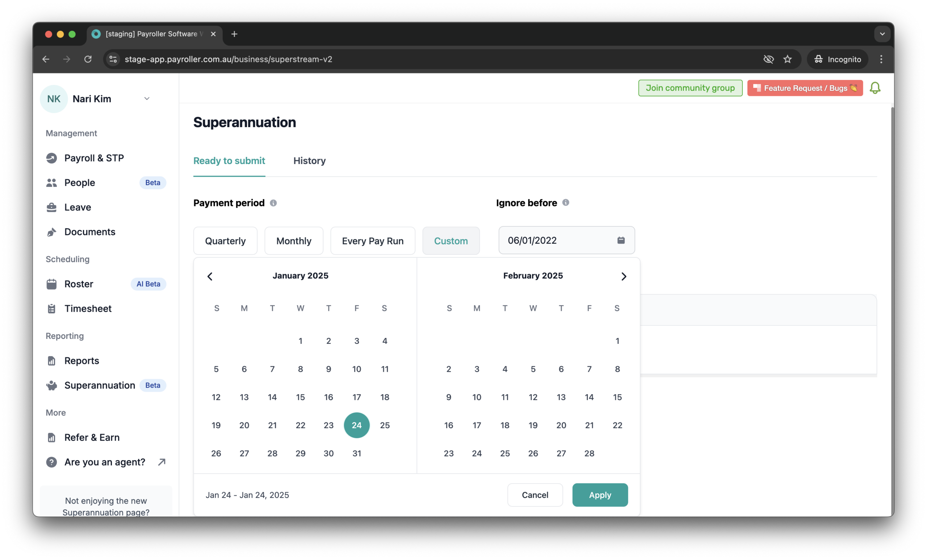This screenshot has width=927, height=560.
Task: Open the Timesheet section
Action: coord(88,308)
